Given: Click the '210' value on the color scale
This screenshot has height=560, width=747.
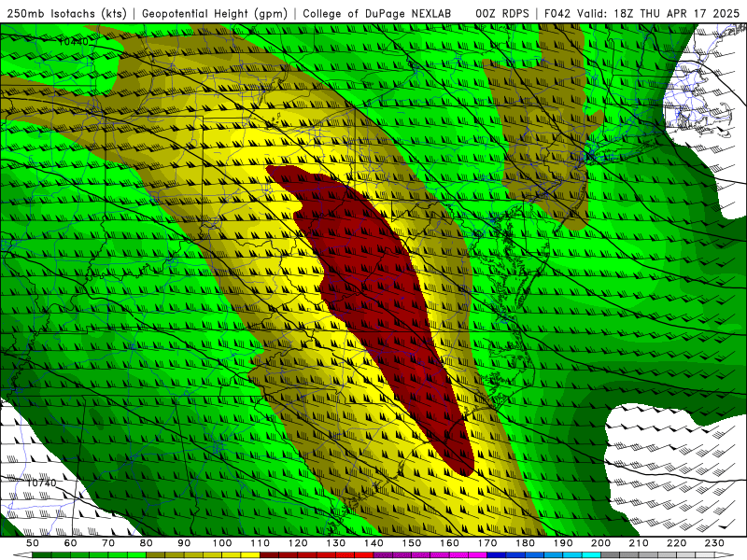Looking at the screenshot, I should click(639, 543).
